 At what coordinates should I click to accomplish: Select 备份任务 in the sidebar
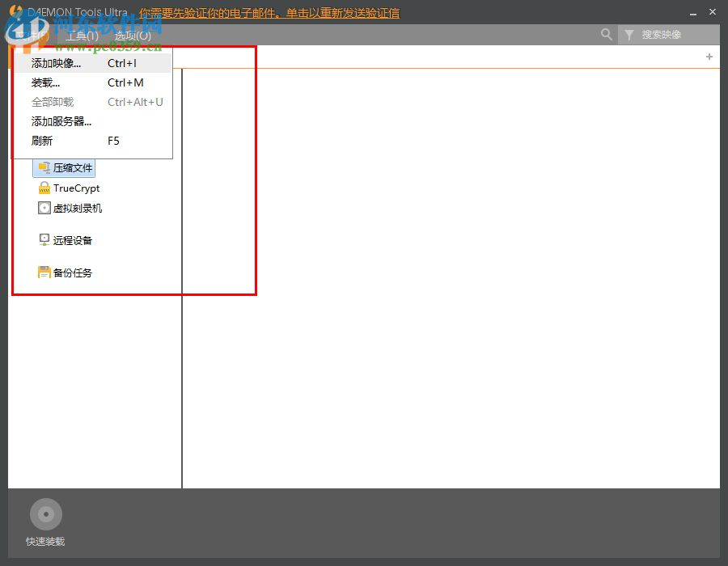coord(65,272)
